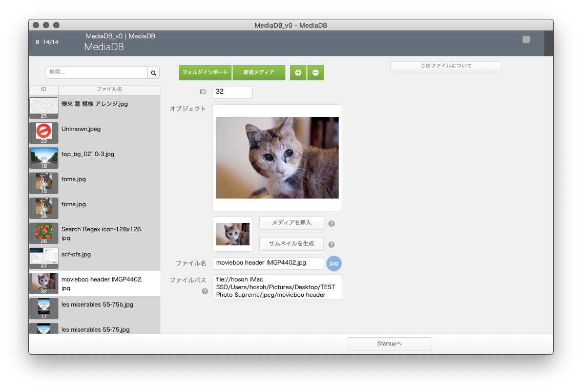Click the gray square icon in the header bar
The width and height of the screenshot is (582, 392).
coord(526,39)
